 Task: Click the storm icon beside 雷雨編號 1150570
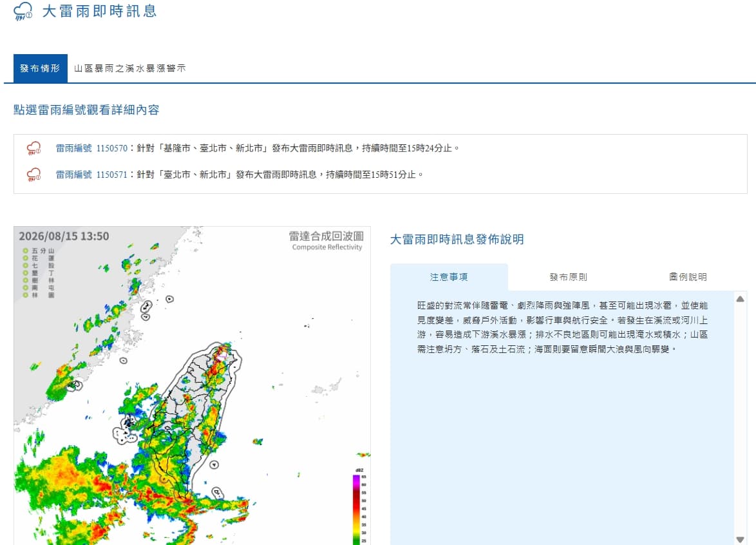coord(33,148)
